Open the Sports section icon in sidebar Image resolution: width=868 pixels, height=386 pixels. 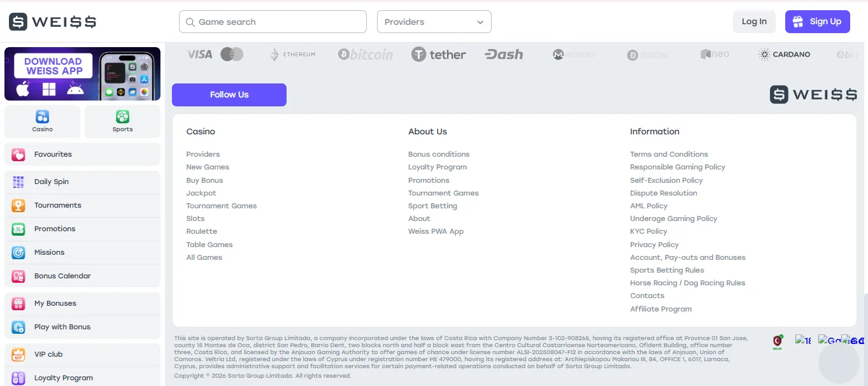click(x=122, y=117)
